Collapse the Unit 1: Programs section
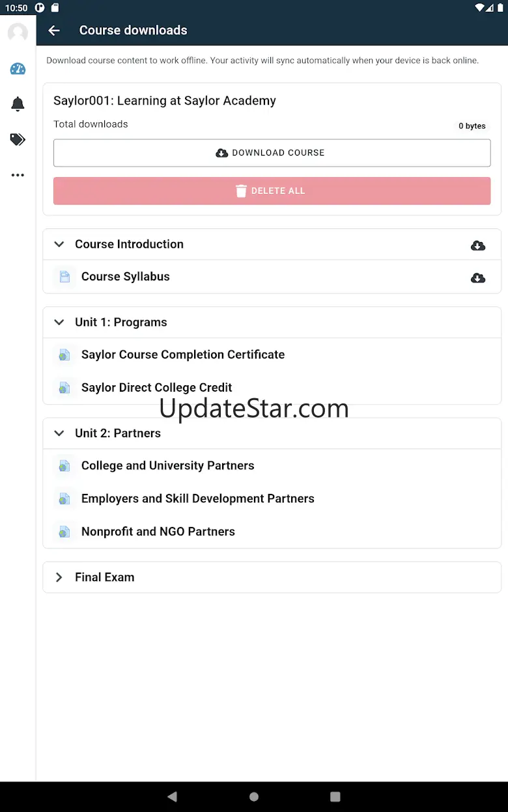508x812 pixels. 59,323
